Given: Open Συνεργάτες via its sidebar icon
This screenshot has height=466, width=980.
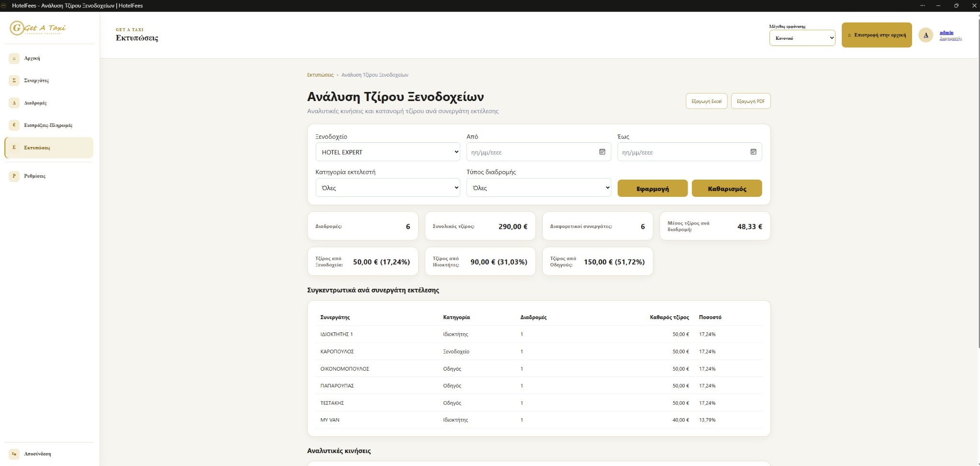Looking at the screenshot, I should [14, 80].
